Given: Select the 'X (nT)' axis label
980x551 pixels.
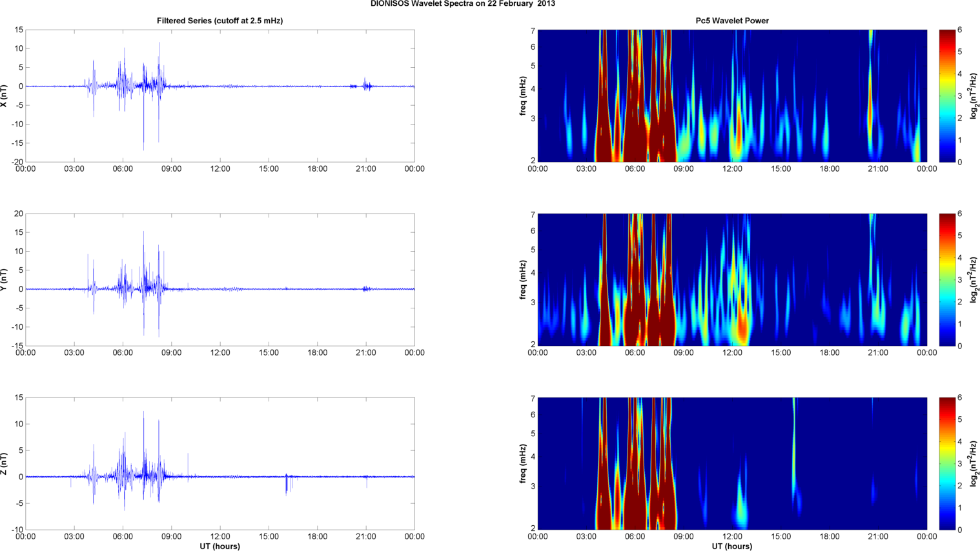Looking at the screenshot, I should [4, 95].
